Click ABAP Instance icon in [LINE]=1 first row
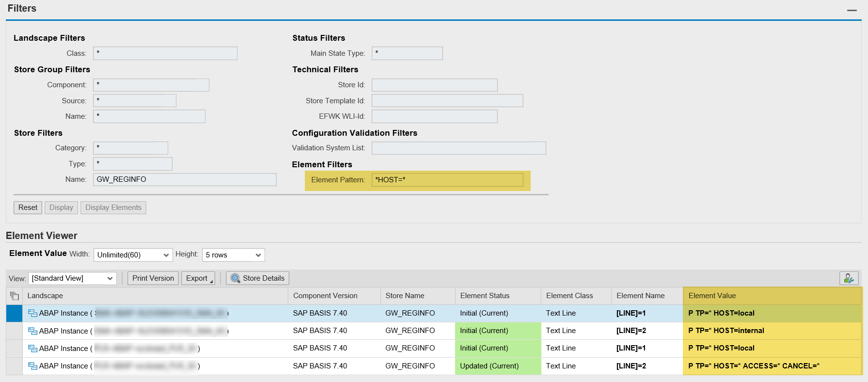868x382 pixels. pos(32,313)
